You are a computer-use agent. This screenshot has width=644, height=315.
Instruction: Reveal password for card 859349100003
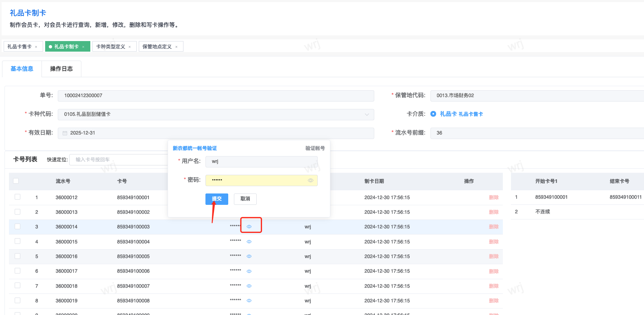tap(249, 227)
